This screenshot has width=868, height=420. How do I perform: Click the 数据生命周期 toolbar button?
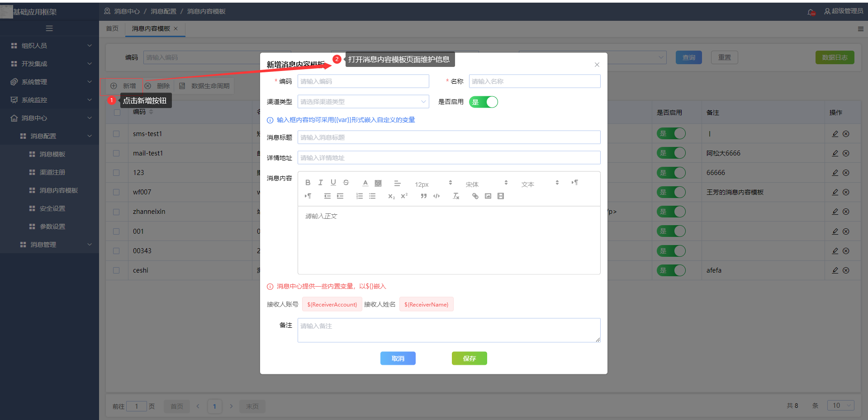click(x=205, y=86)
